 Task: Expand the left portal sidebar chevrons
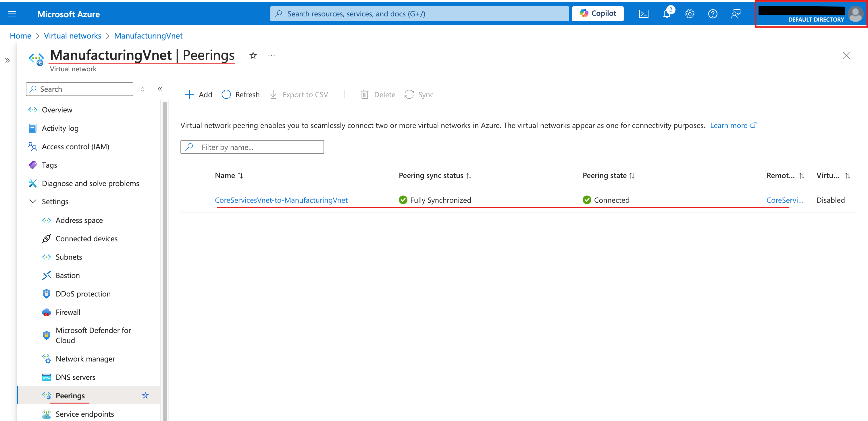pos(7,60)
